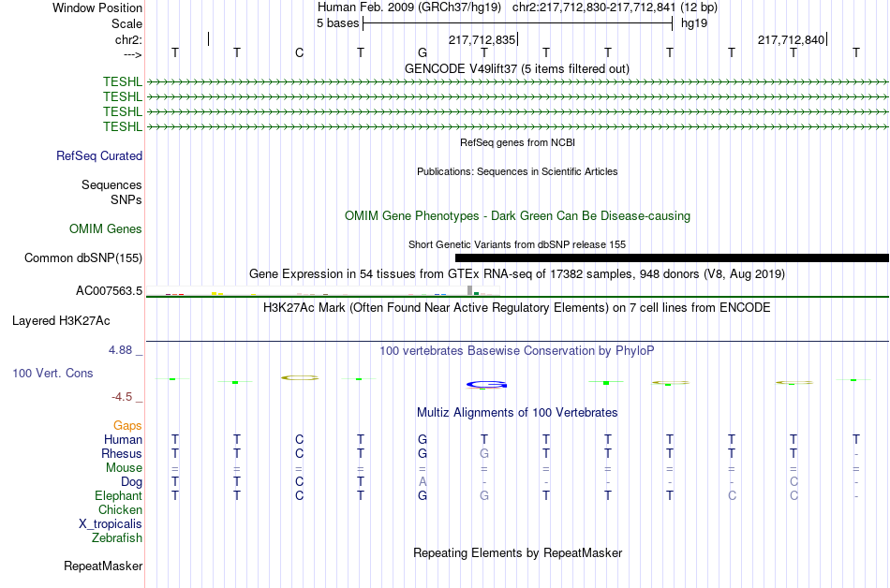Click the RefSeq genes from NCBI title
Viewport: 890px width, 588px height.
[518, 143]
